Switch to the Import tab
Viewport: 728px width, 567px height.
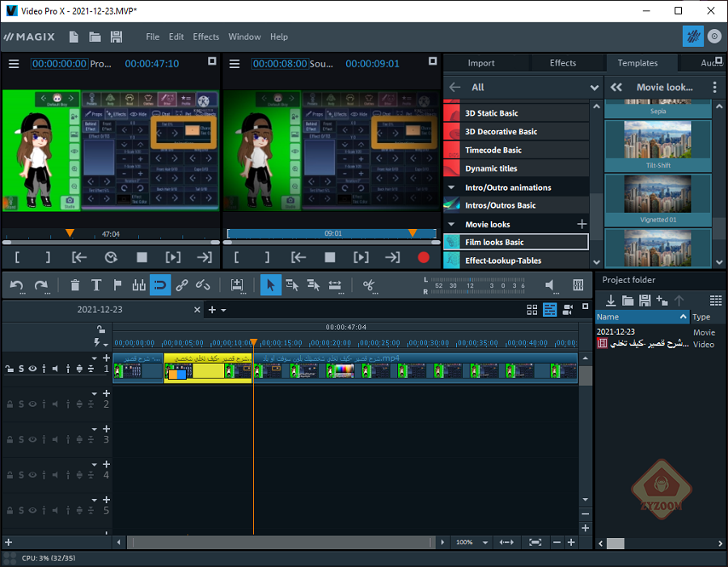tap(481, 63)
